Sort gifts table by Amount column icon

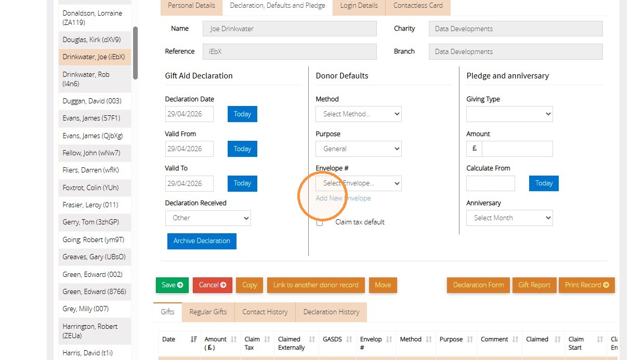(233, 339)
